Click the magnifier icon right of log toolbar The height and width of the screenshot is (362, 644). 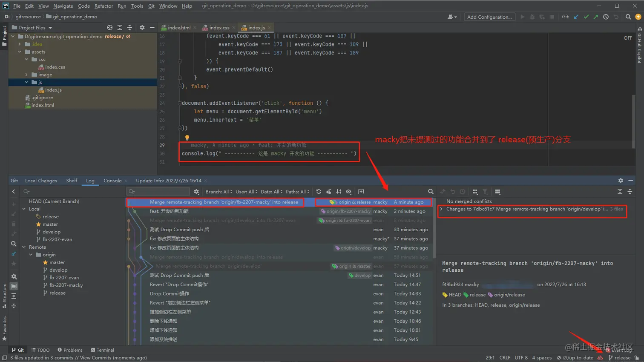[x=431, y=192]
